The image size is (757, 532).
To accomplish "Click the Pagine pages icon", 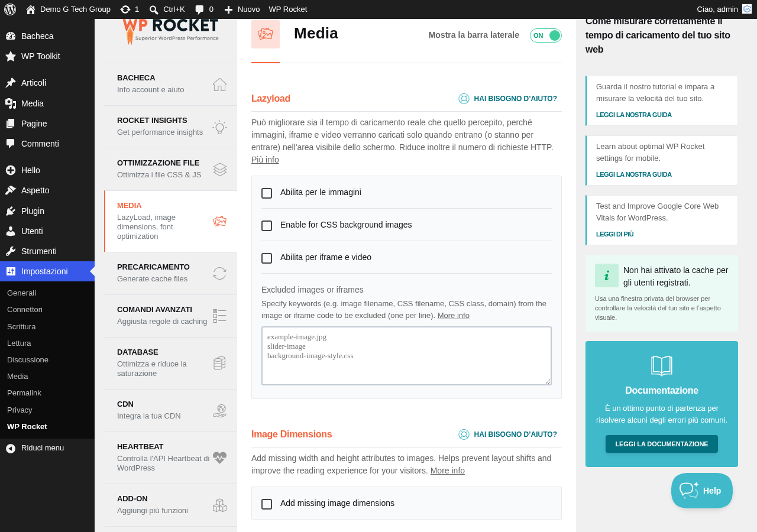I will [x=11, y=124].
